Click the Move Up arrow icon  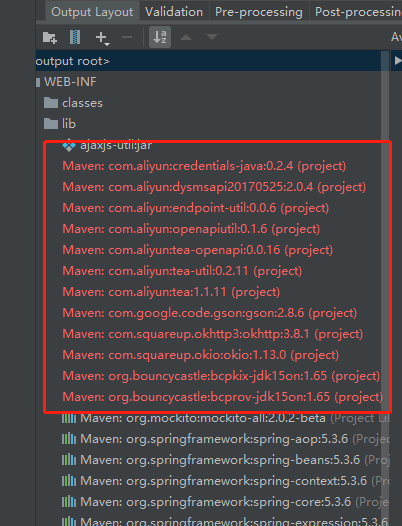pos(186,37)
